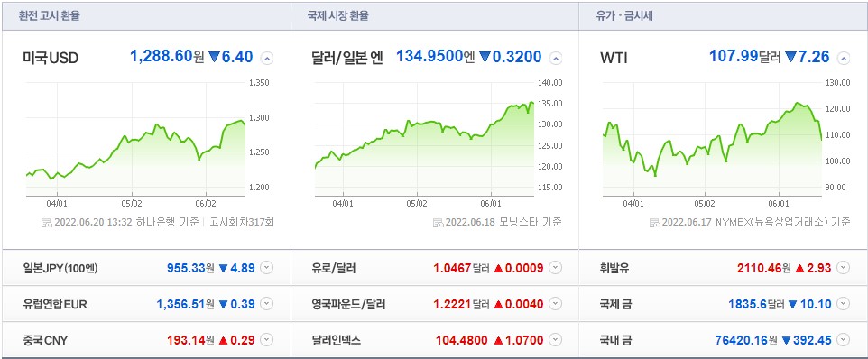Expand the 중국CNY row
868x359 pixels.
click(267, 340)
